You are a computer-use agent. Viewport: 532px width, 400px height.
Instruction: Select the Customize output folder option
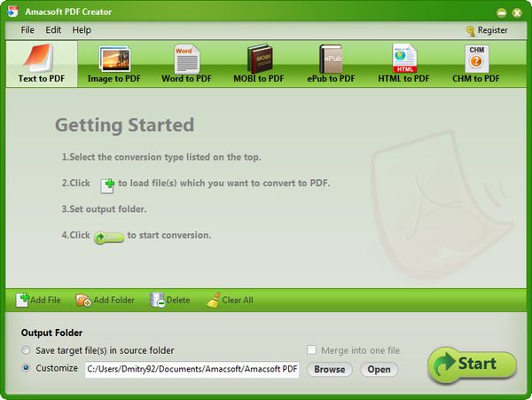coord(50,368)
